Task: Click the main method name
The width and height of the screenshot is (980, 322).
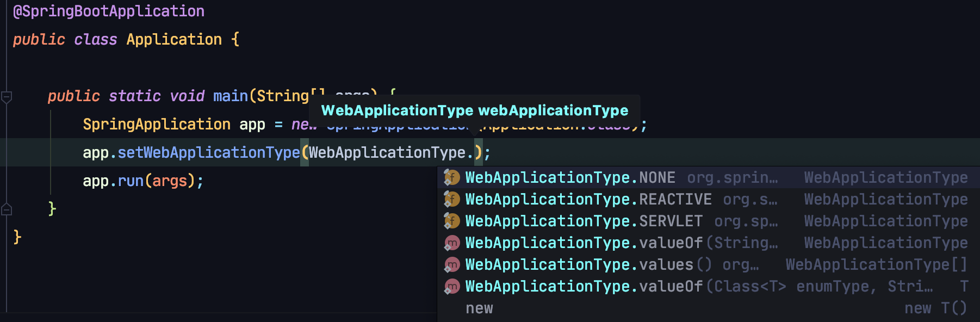Action: pyautogui.click(x=231, y=96)
